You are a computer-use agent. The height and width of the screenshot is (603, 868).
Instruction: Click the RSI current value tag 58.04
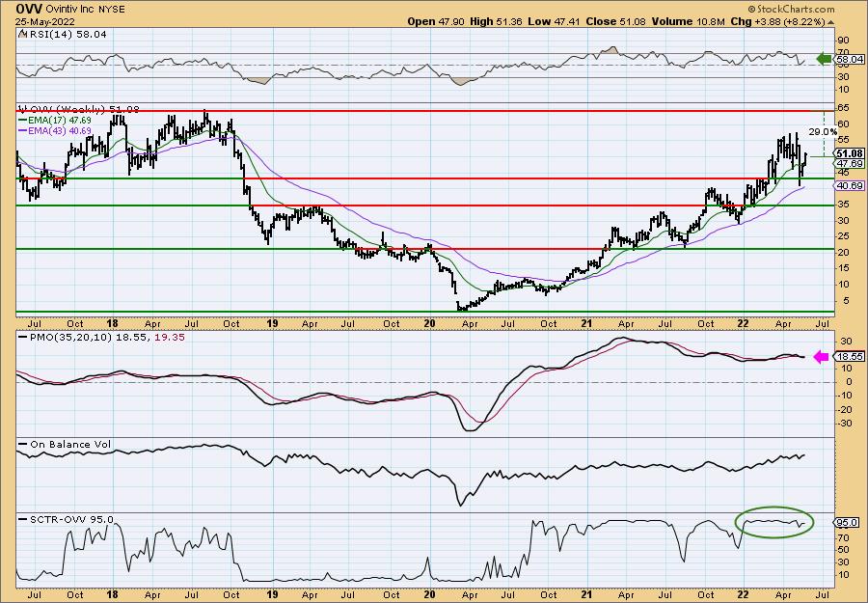(x=850, y=59)
